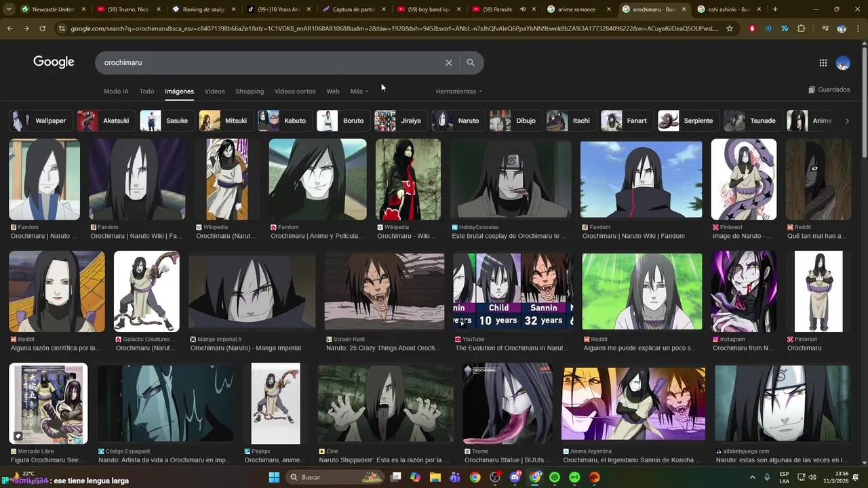Open the Google account avatar menu
This screenshot has width=868, height=488.
[843, 63]
